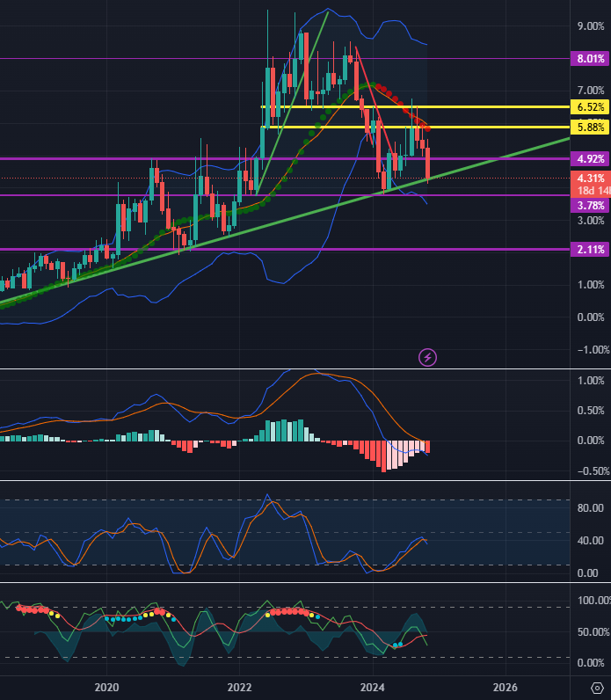
Task: Click the 50.00% value in the bottom indicator pane
Action: pyautogui.click(x=593, y=632)
